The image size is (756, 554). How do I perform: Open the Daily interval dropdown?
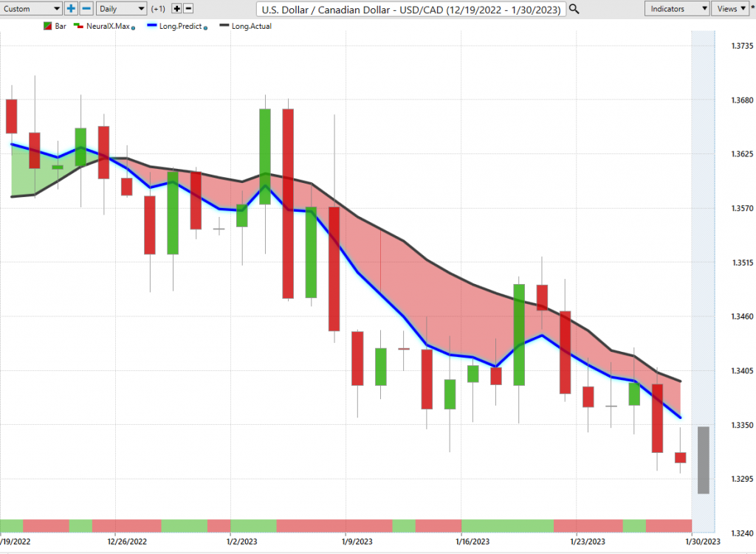click(x=121, y=9)
